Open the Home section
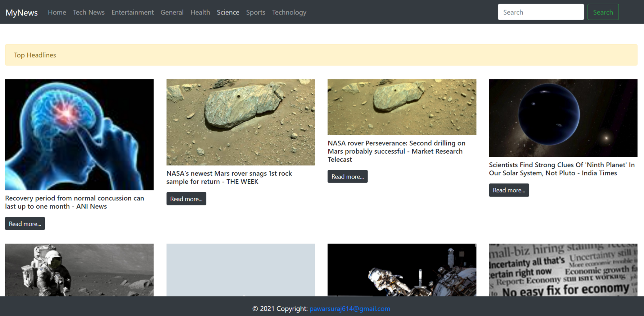The image size is (644, 316). [x=57, y=12]
